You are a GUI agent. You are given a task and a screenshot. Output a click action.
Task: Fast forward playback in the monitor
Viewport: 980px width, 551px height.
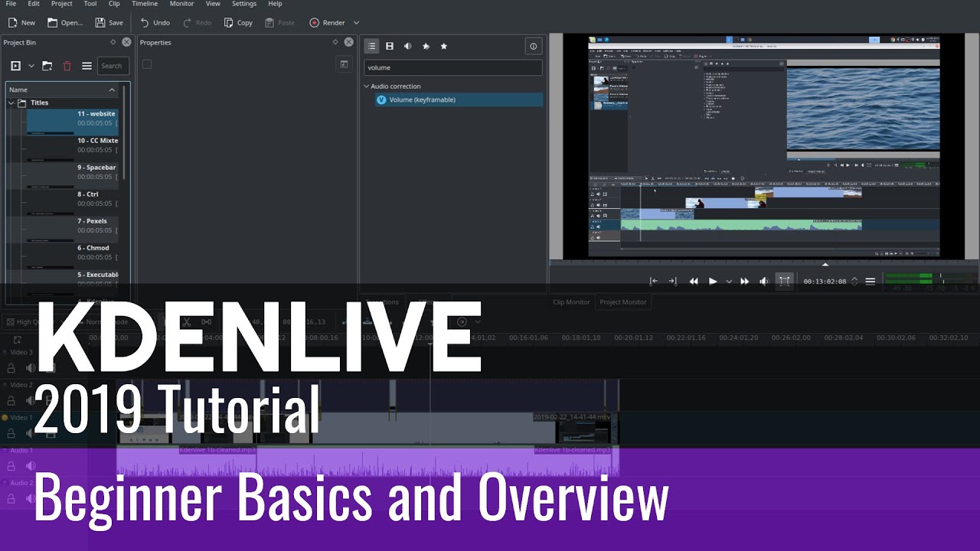[x=744, y=282]
